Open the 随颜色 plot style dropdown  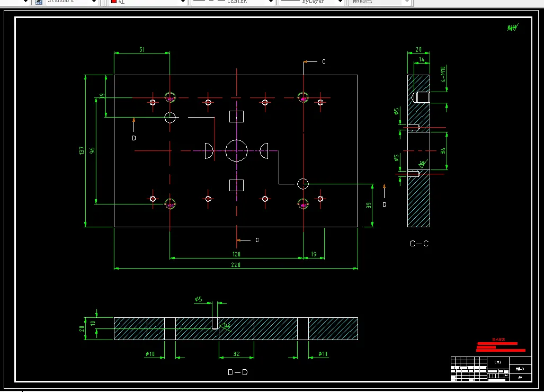(407, 2)
